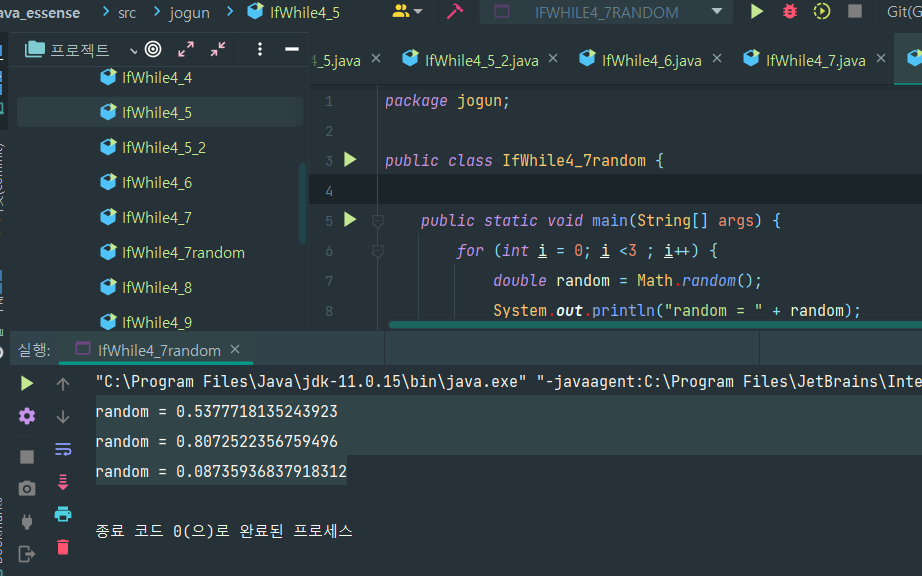Open run configuration dropdown IFWHILE4_7RANDOM
Viewport: 922px width, 576px height.
tap(606, 12)
